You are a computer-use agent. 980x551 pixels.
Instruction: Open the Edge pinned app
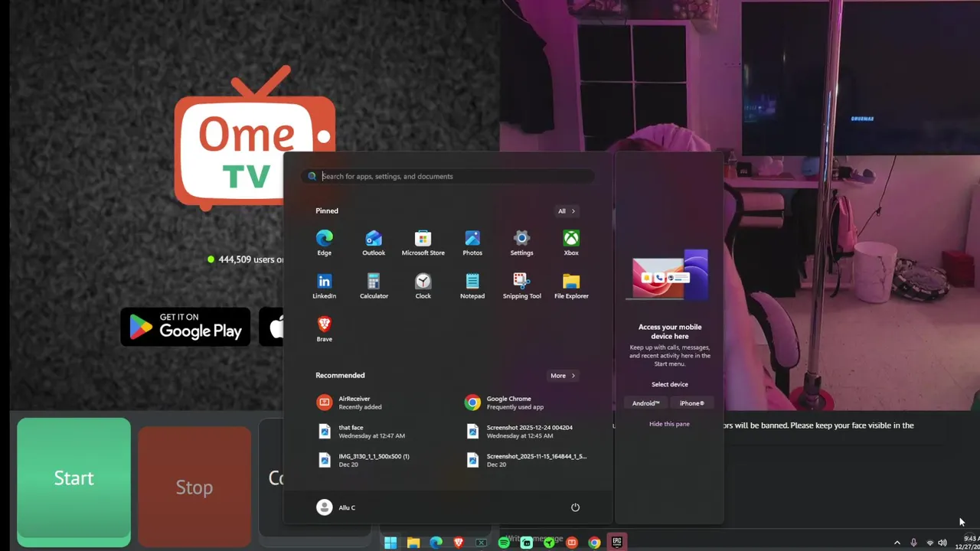pyautogui.click(x=325, y=243)
